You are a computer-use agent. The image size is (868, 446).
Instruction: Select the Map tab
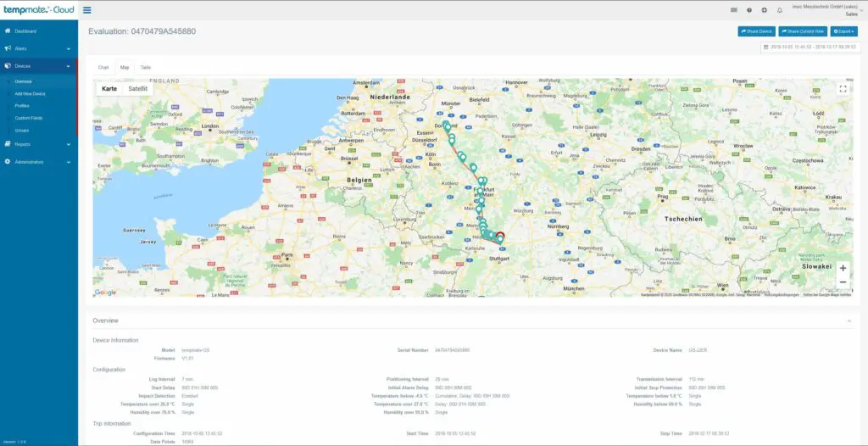tap(125, 67)
